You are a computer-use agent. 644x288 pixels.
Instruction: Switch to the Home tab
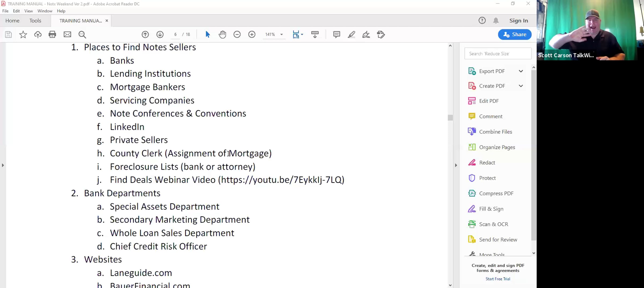12,21
